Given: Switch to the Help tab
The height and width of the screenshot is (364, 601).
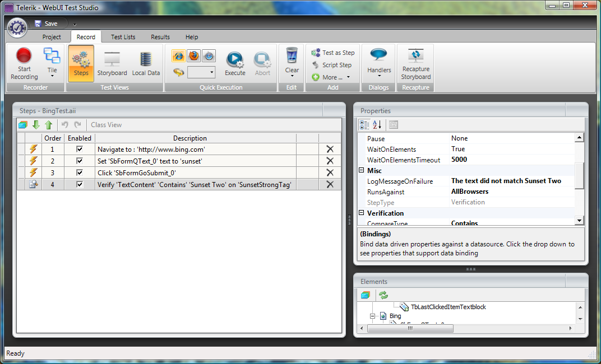Looking at the screenshot, I should (x=192, y=37).
